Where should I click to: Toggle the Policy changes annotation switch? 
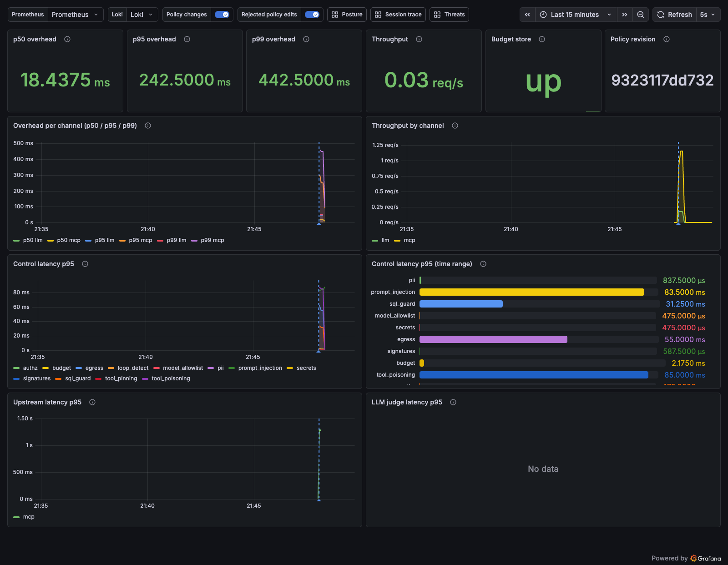(222, 15)
